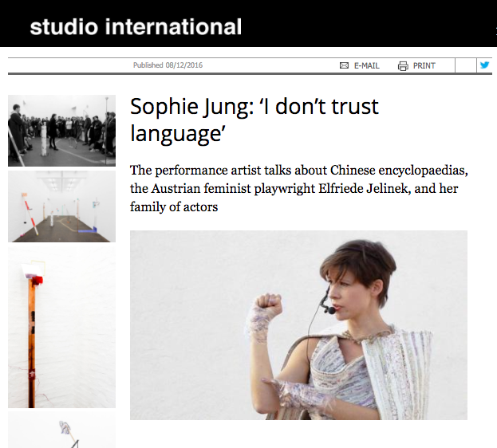The image size is (497, 448).
Task: Click the E-MAIL text link
Action: click(366, 65)
